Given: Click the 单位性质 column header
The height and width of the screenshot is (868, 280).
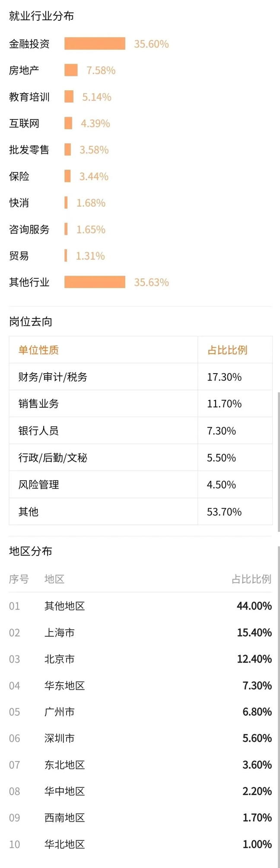Looking at the screenshot, I should [38, 350].
